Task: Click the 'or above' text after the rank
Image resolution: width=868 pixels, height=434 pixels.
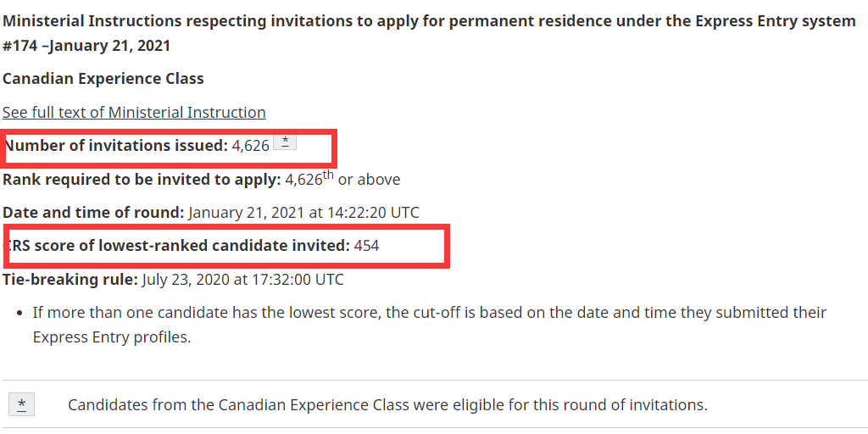Action: 369,180
